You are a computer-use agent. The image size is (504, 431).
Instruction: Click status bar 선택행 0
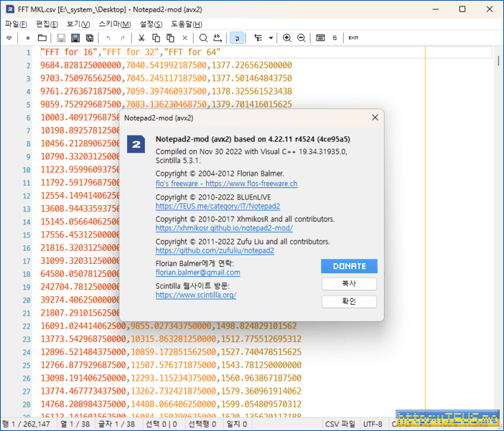202,425
